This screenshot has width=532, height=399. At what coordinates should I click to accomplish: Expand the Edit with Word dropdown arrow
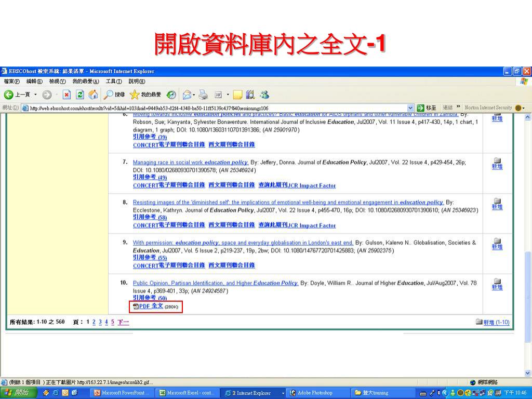coord(228,95)
